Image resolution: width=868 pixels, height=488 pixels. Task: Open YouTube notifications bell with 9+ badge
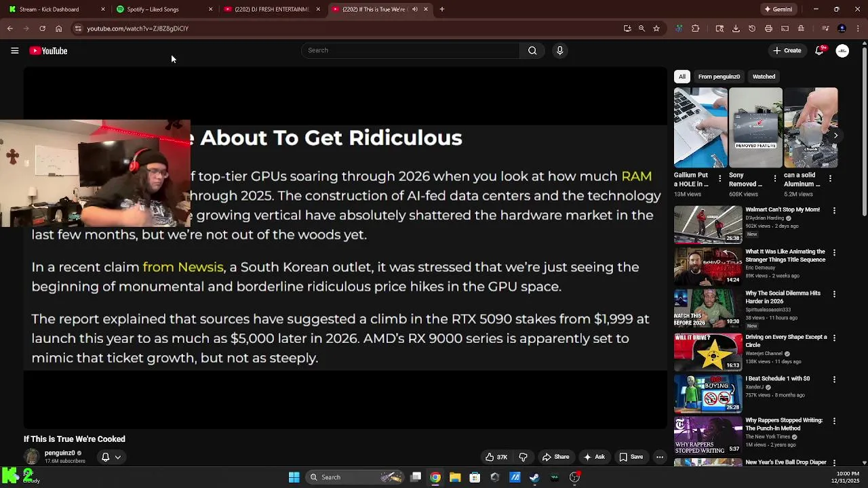pos(820,50)
